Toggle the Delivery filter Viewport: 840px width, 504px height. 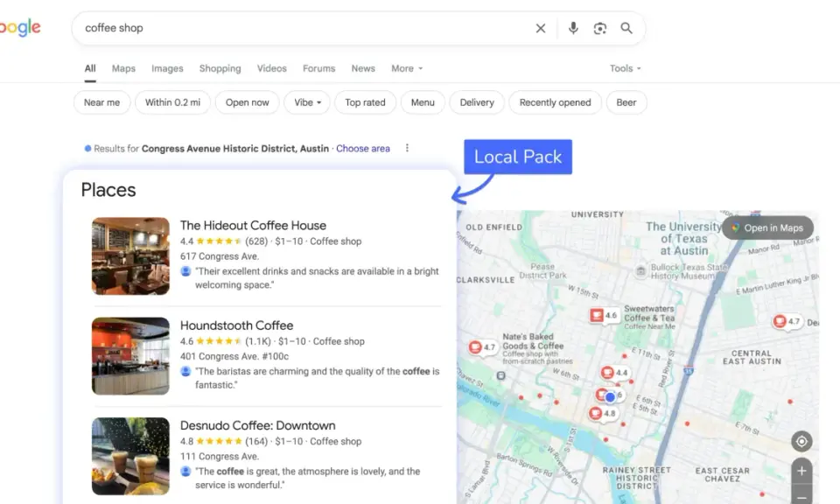tap(477, 102)
